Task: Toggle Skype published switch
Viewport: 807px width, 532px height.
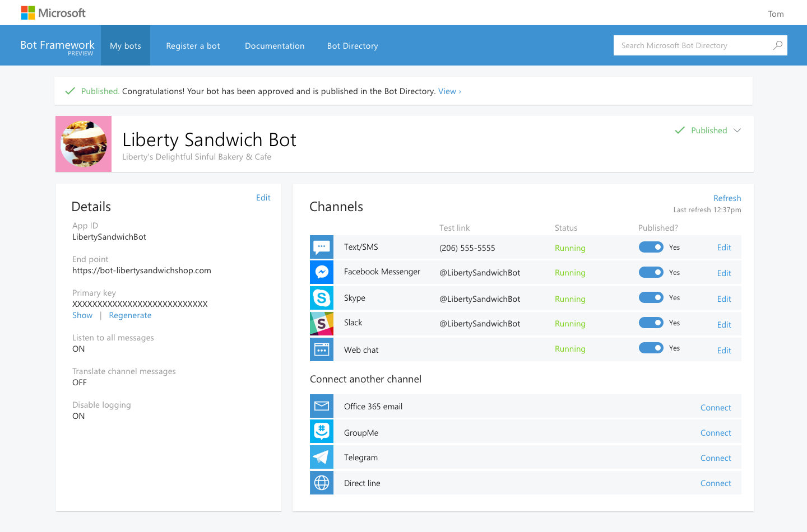Action: [x=651, y=297]
